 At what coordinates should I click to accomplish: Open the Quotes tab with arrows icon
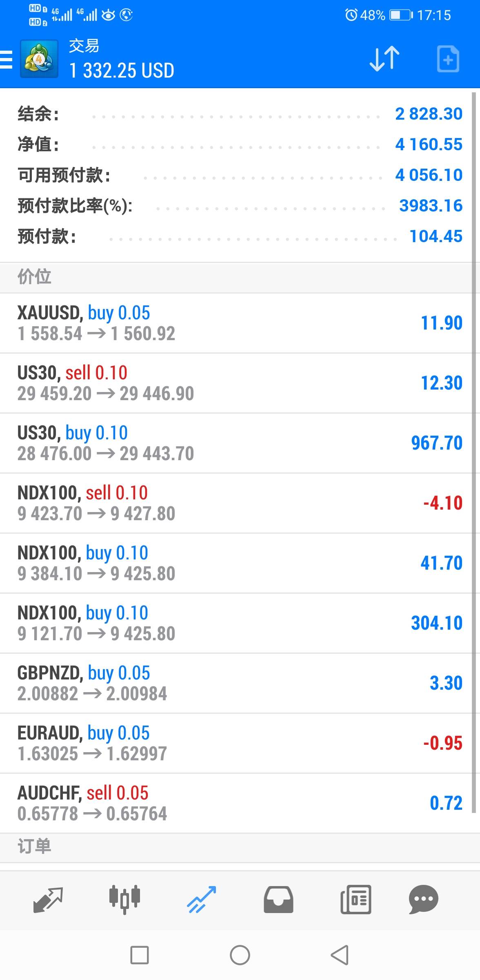48,900
